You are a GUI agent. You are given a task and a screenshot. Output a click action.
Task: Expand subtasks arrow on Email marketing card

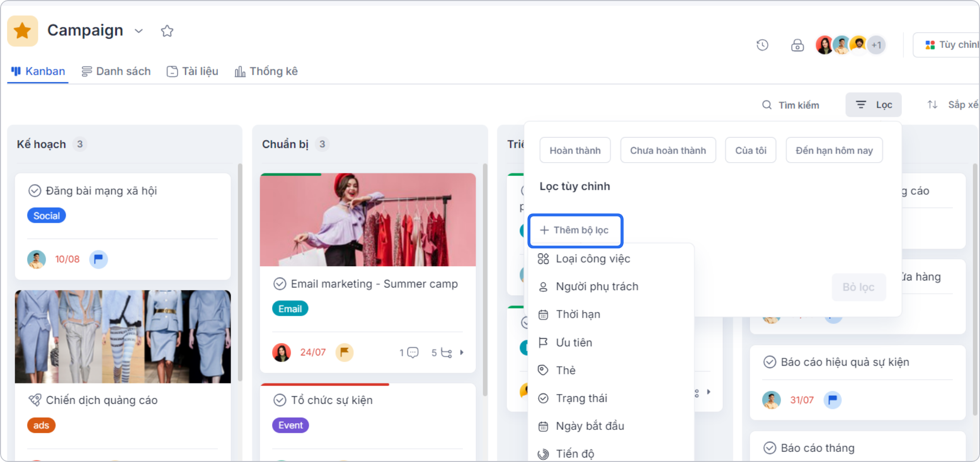point(462,352)
